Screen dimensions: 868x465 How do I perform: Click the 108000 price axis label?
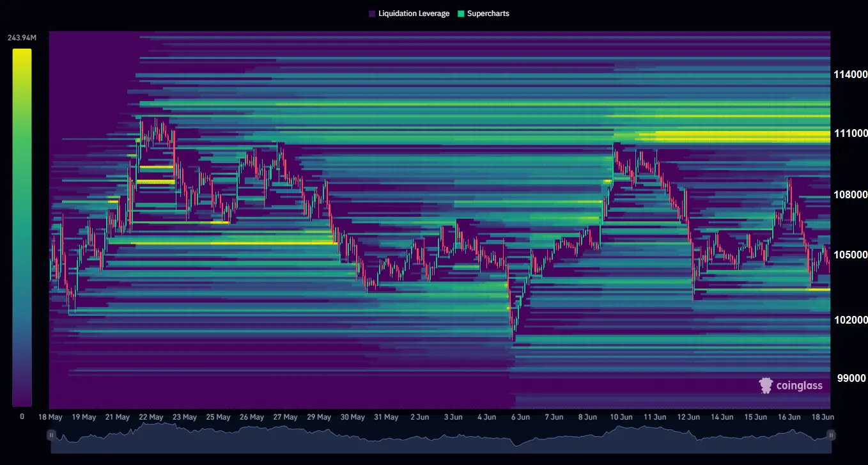(x=850, y=194)
